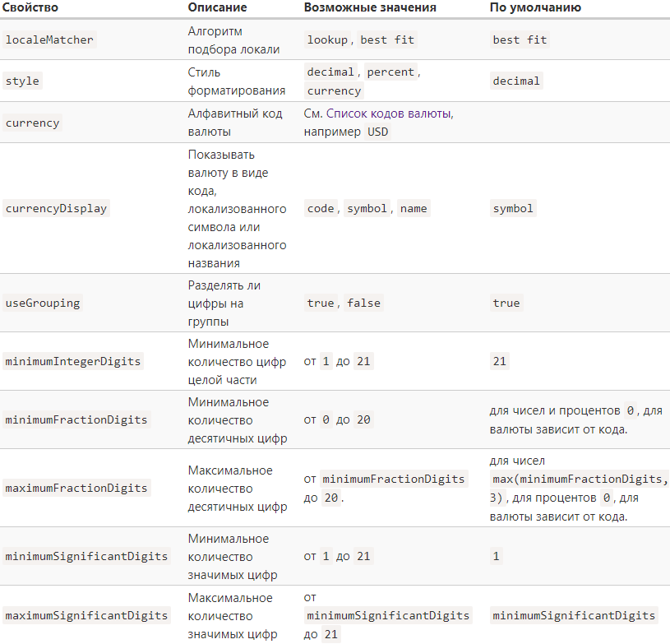Click the maximumFractionDigits property name

(x=76, y=489)
